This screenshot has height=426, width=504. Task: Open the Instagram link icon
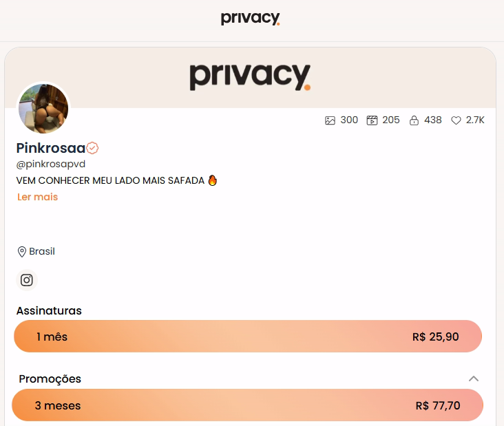[x=27, y=280]
